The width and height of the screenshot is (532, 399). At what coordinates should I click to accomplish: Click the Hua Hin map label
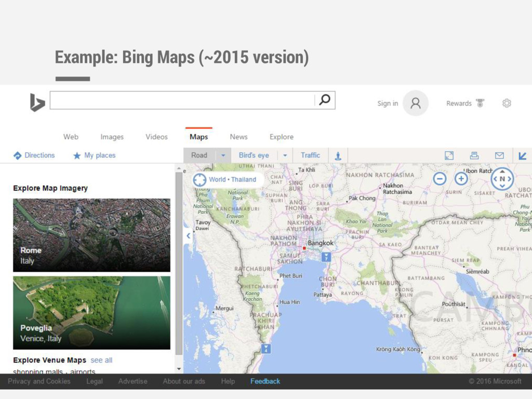point(289,302)
